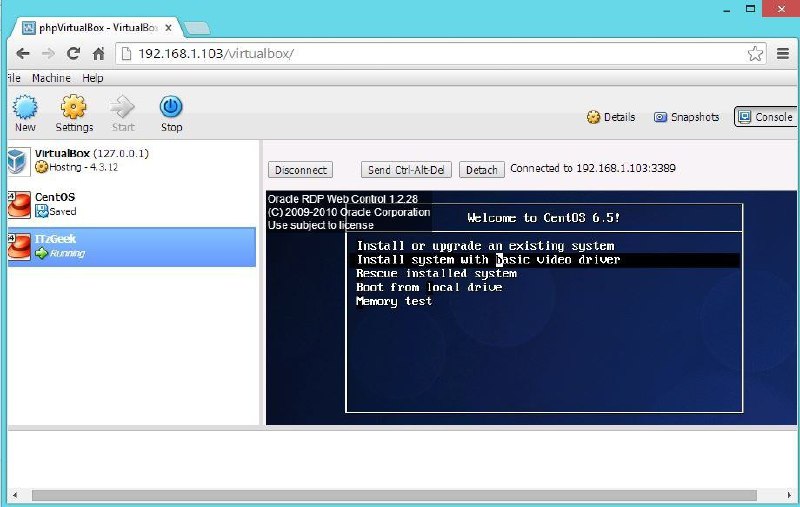800x507 pixels.
Task: Reload the phpVirtualBox page
Action: [x=73, y=54]
